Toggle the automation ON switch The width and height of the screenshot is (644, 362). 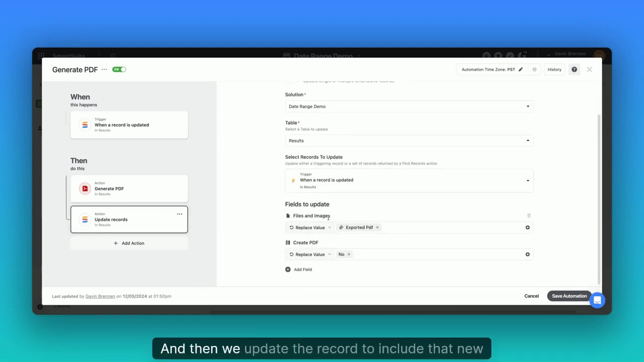point(119,69)
